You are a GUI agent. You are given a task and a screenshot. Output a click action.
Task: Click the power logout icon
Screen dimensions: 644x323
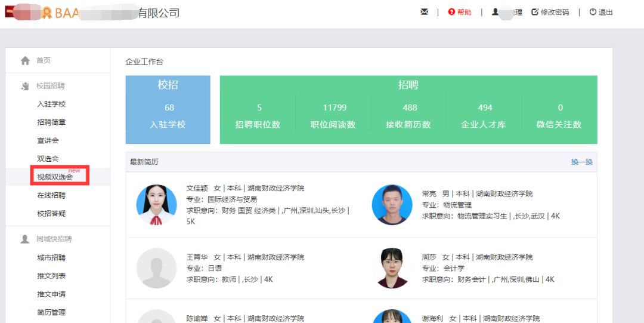tap(593, 12)
